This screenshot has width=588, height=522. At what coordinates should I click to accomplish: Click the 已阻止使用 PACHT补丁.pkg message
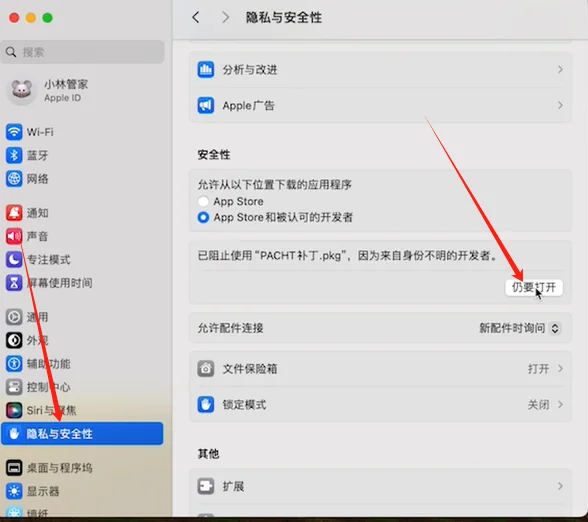pos(348,255)
